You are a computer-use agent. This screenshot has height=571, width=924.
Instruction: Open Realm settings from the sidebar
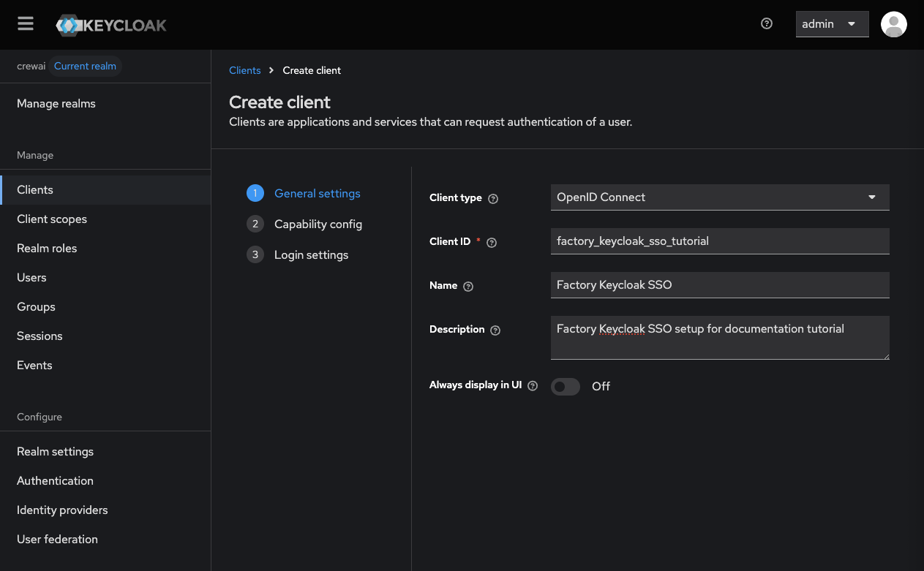(55, 451)
